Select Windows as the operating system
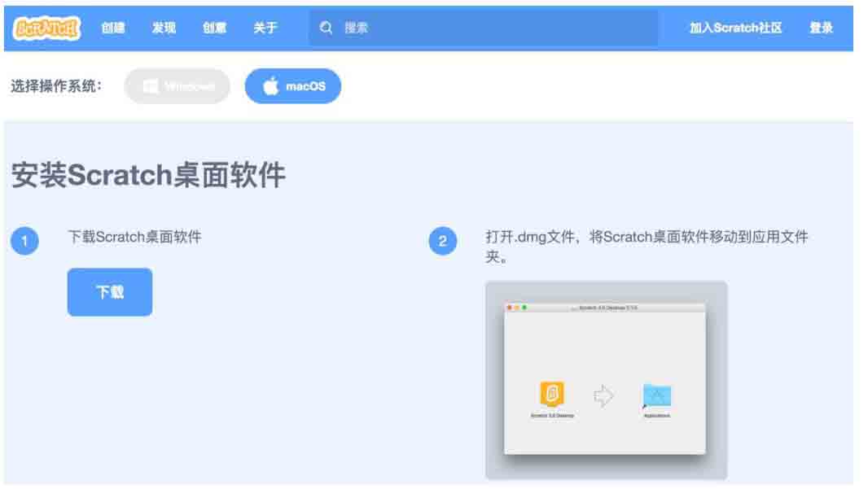The image size is (868, 489). pyautogui.click(x=178, y=86)
